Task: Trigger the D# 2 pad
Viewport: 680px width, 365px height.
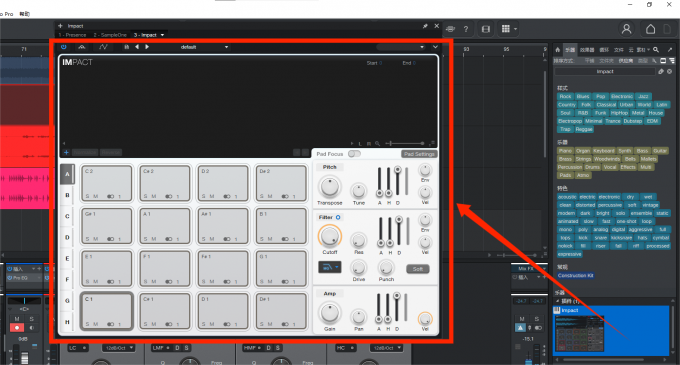Action: (281, 183)
